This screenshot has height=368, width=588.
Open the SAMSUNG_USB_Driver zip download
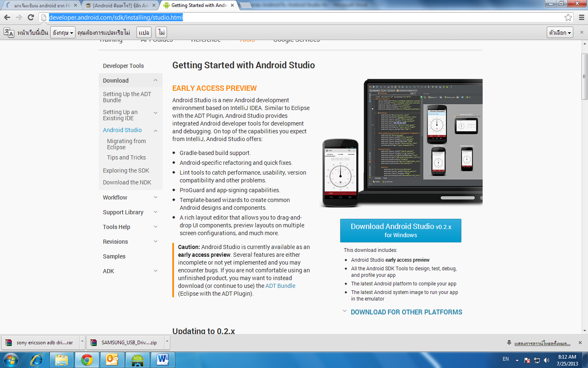coord(125,343)
